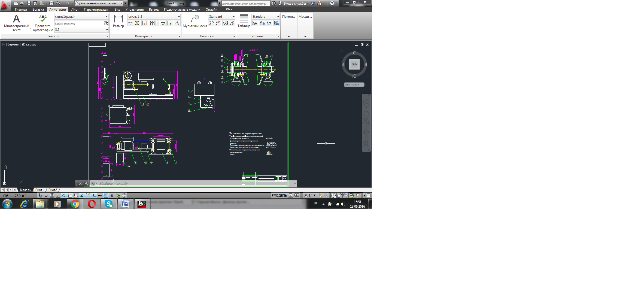Viewport: 644px width, 291px height.
Task: Toggle snap mode in status bar
Action: click(46, 195)
